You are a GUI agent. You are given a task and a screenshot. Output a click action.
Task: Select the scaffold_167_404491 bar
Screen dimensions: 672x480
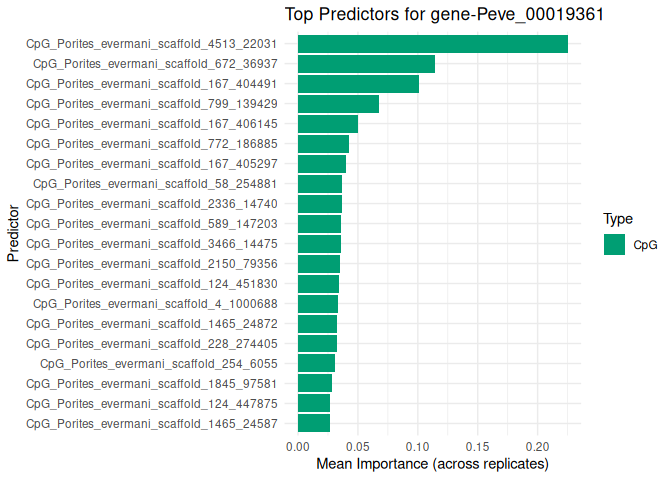[x=358, y=84]
